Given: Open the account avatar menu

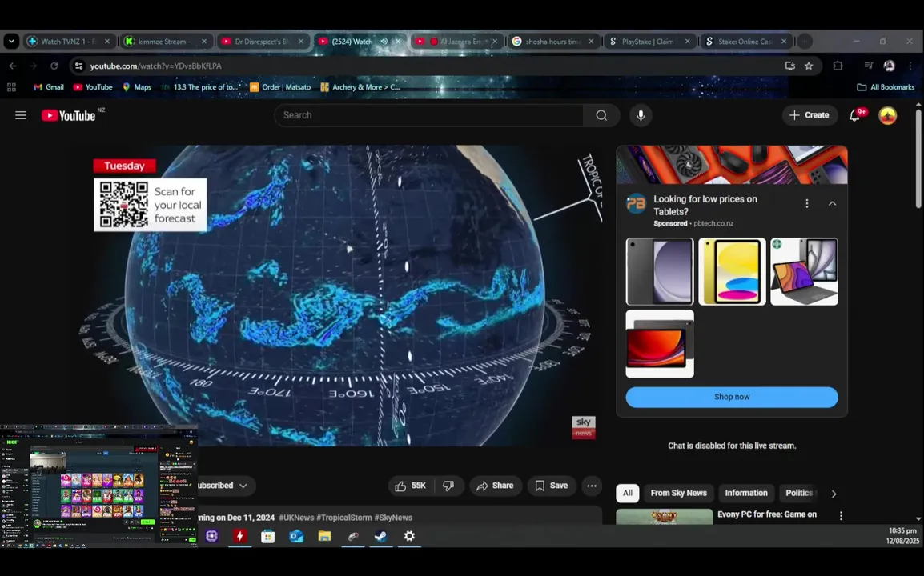Looking at the screenshot, I should [x=887, y=115].
